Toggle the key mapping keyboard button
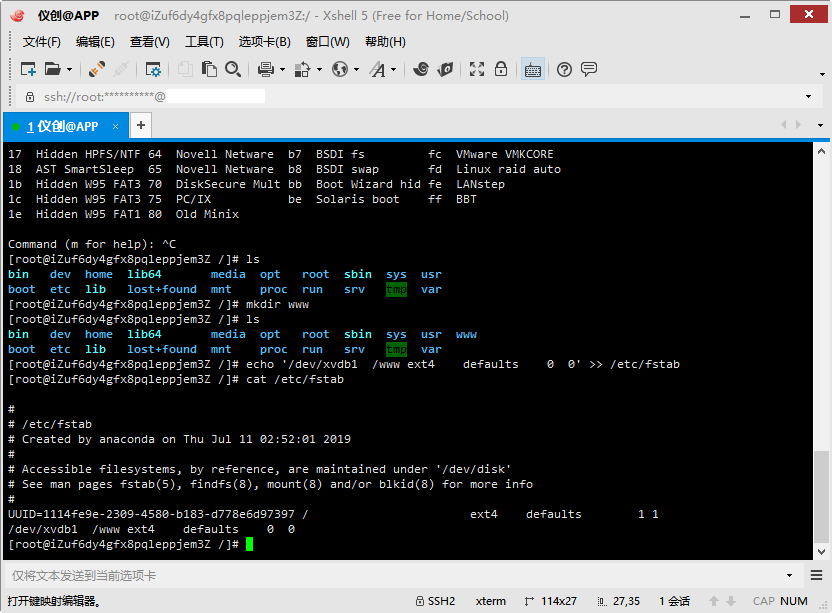Viewport: 832px width, 613px height. click(x=532, y=69)
